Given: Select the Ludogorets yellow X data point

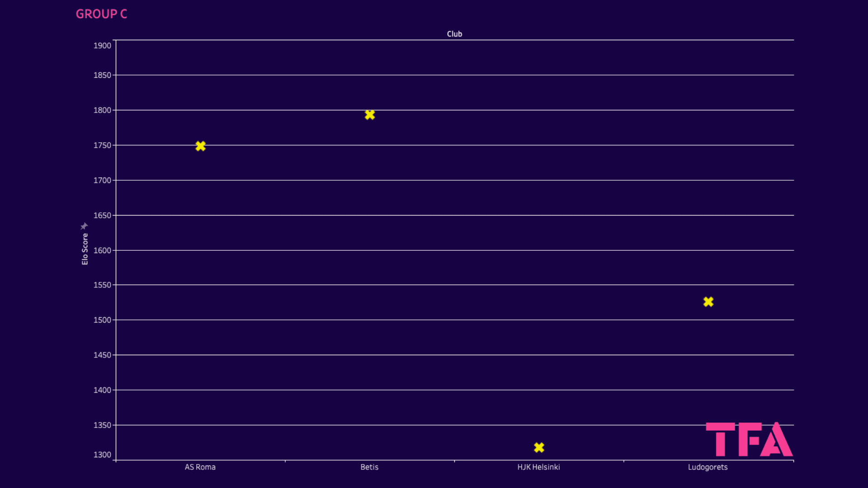Looking at the screenshot, I should [x=708, y=301].
